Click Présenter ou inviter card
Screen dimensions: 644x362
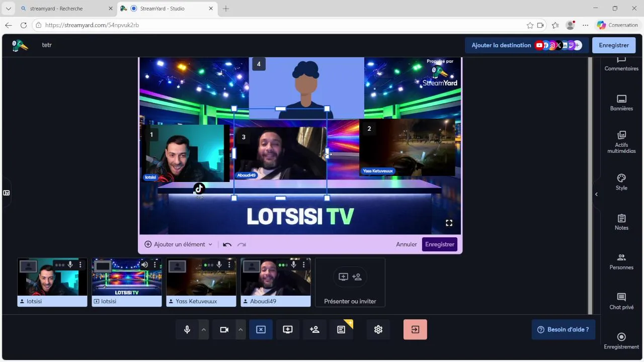(350, 282)
